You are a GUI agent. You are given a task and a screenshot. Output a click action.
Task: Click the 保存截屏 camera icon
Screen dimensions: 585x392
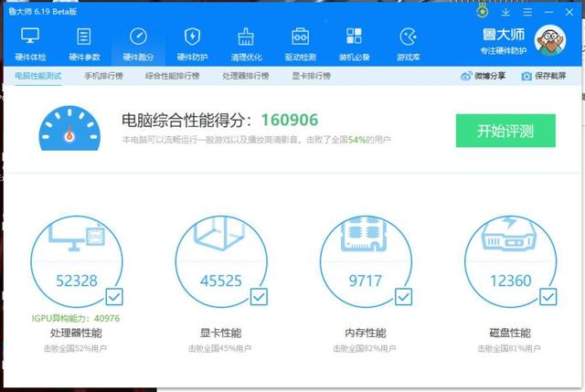click(526, 76)
